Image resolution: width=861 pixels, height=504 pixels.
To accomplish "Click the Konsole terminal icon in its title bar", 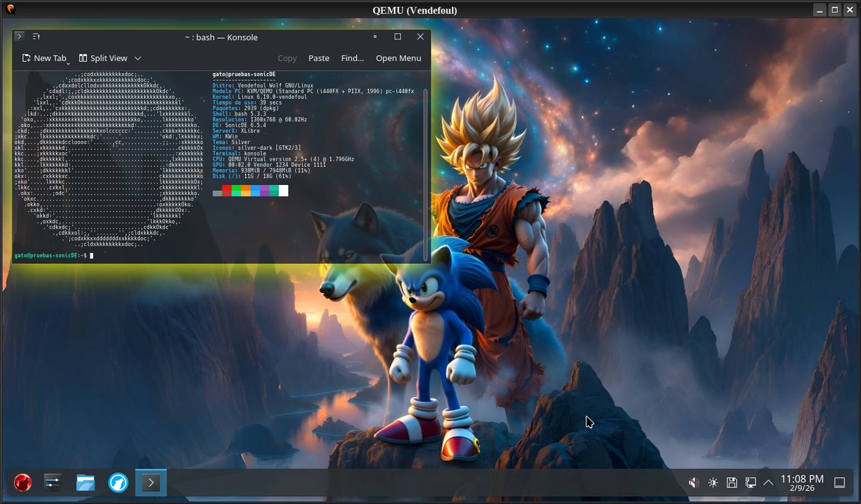I will 19,37.
